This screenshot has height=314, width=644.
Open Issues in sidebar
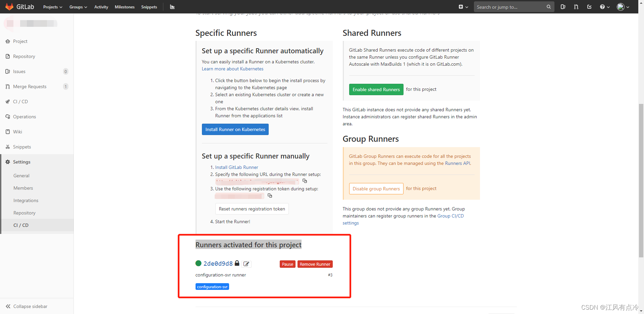37,71
